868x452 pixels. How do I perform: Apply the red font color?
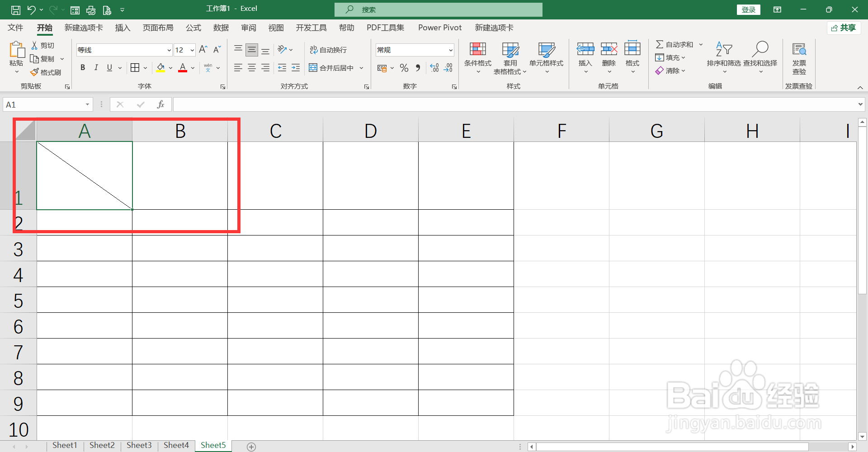click(x=183, y=68)
